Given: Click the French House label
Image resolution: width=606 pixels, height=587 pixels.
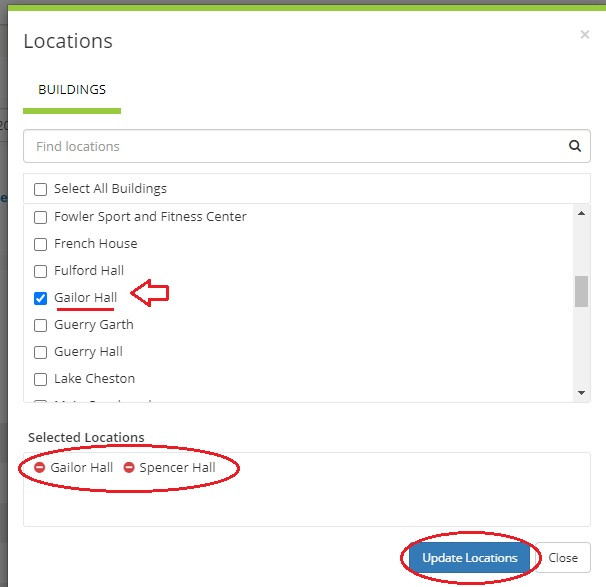Looking at the screenshot, I should coord(95,243).
